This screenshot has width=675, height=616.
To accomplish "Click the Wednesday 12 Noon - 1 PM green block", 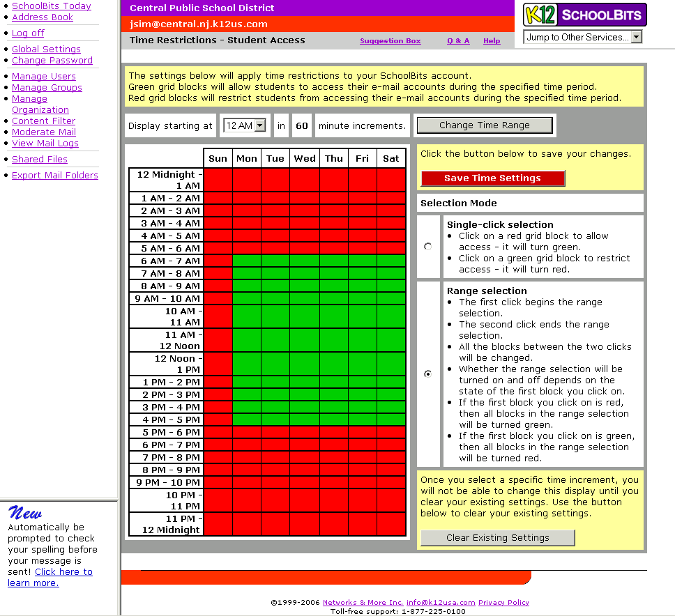I will click(x=305, y=364).
